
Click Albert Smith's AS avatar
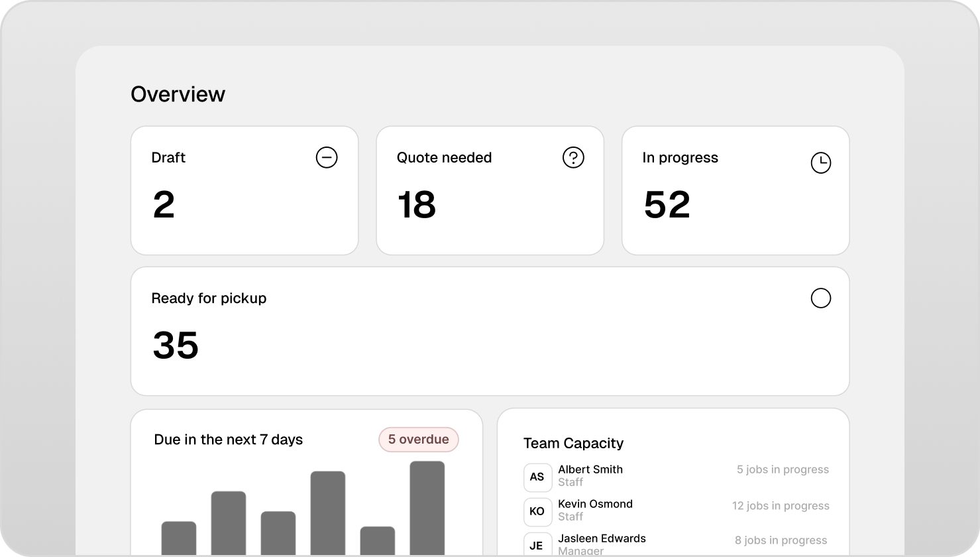coord(537,477)
